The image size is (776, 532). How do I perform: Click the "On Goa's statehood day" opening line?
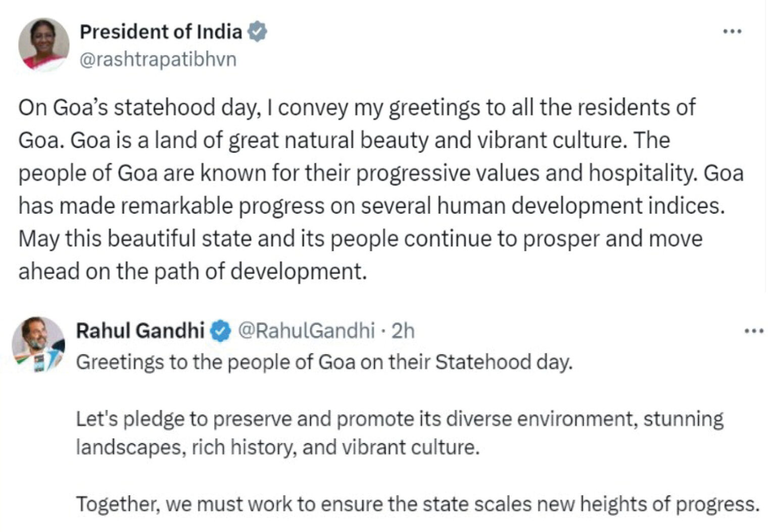pos(137,108)
